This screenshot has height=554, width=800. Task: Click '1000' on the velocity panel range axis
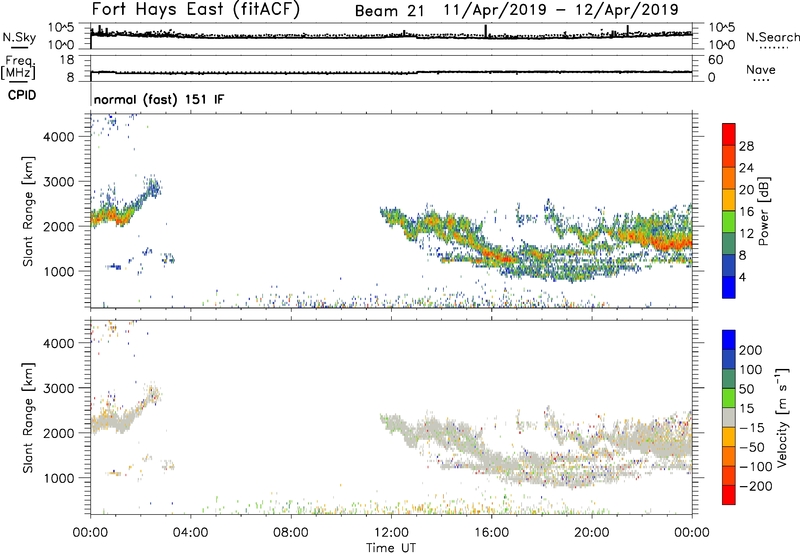[x=59, y=478]
